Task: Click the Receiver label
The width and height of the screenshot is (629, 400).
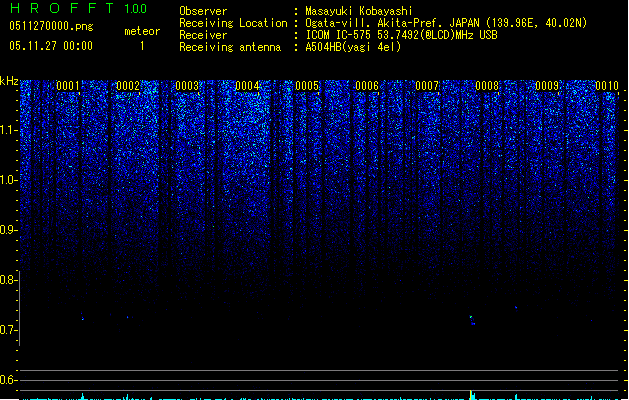Action: (x=203, y=35)
